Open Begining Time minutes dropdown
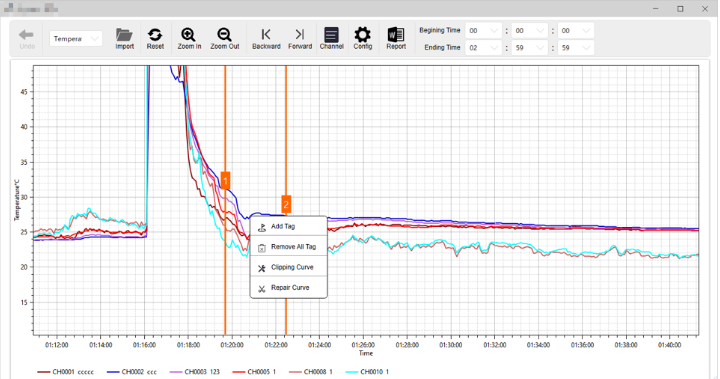This screenshot has width=720, height=379. point(529,31)
